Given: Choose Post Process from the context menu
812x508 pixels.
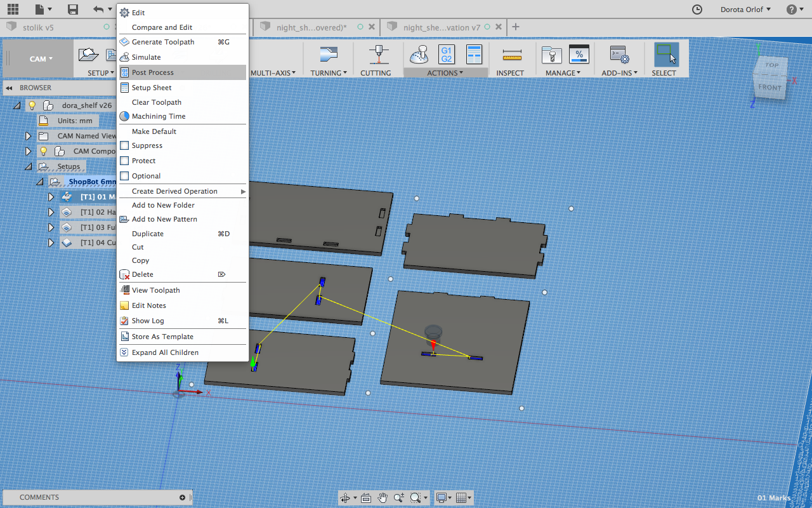Looking at the screenshot, I should tap(153, 72).
